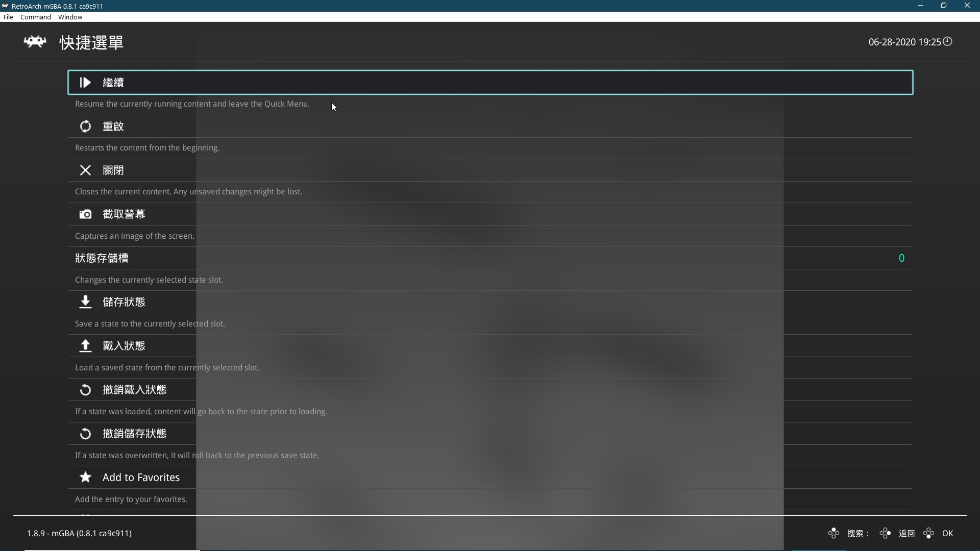
Task: Click the 搜索 search label
Action: 859,533
